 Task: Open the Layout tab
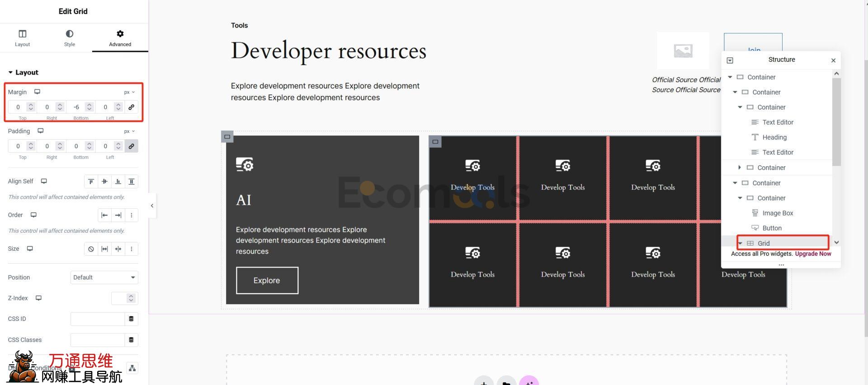pyautogui.click(x=22, y=38)
